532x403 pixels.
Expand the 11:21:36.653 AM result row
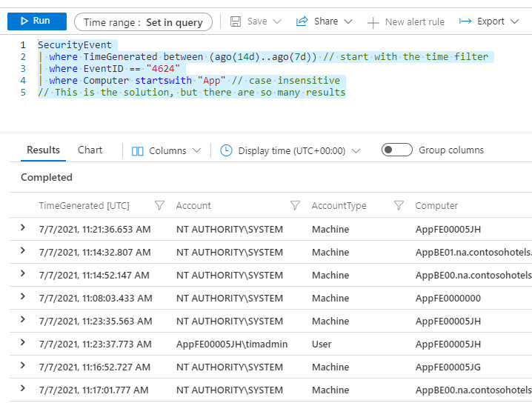[23, 227]
